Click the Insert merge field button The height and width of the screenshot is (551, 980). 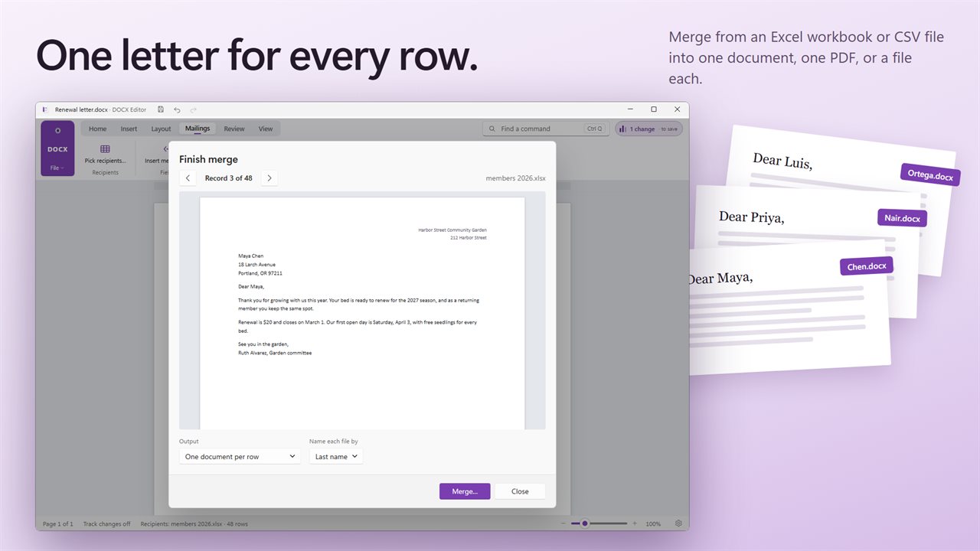tap(157, 154)
